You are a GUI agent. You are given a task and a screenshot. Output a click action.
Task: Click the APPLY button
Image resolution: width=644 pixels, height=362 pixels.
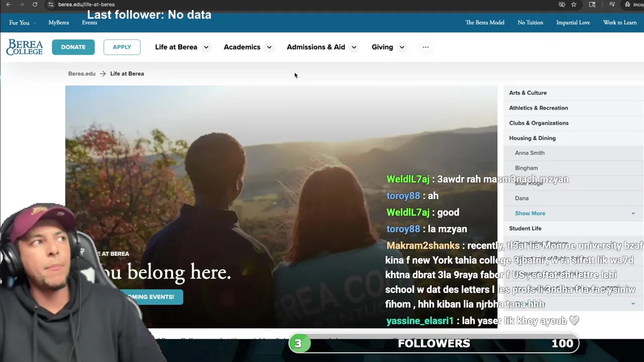(122, 47)
